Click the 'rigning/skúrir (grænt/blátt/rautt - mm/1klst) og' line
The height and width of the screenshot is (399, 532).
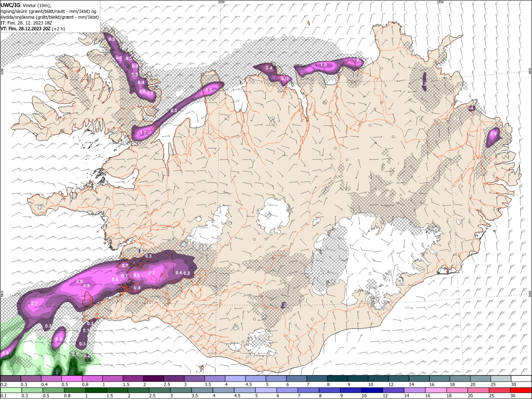[x=49, y=11]
